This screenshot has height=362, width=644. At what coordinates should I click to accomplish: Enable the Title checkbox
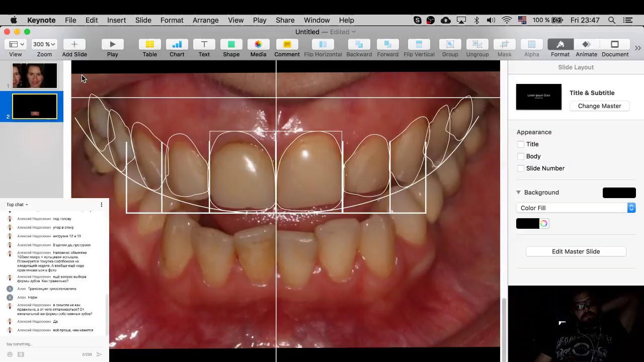521,144
